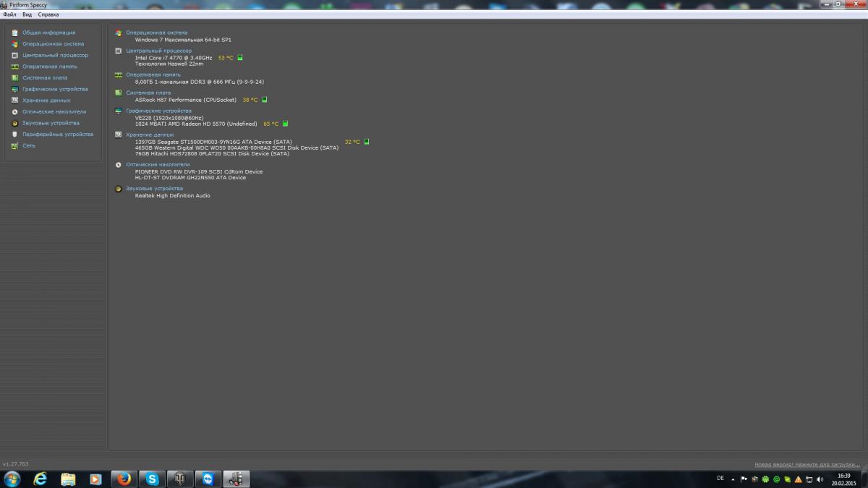Select Общая информация in the sidebar
The image size is (868, 488).
pos(48,33)
